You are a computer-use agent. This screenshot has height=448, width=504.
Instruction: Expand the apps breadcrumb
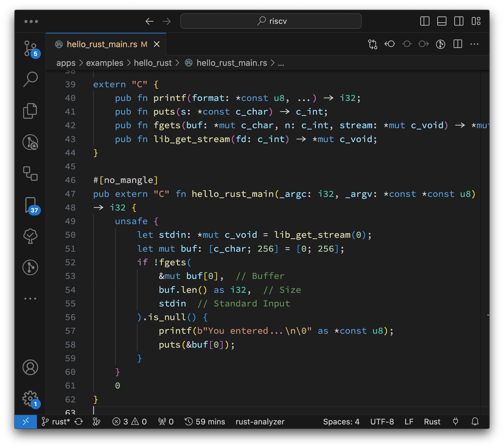click(66, 63)
